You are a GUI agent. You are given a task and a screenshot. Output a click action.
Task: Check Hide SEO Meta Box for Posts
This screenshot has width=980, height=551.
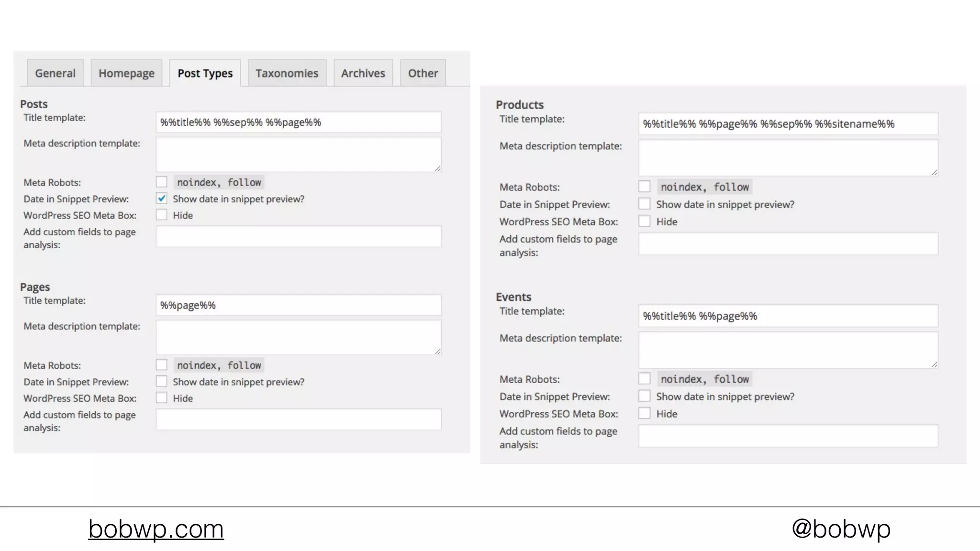(162, 215)
